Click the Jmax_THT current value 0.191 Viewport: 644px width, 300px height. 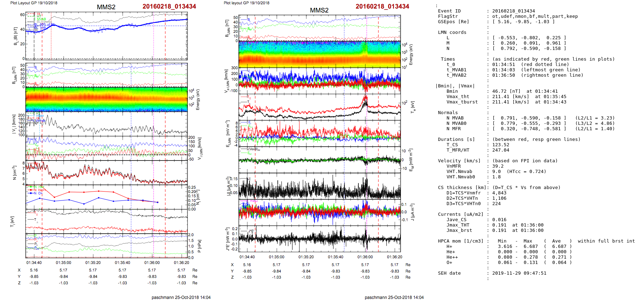pos(499,225)
